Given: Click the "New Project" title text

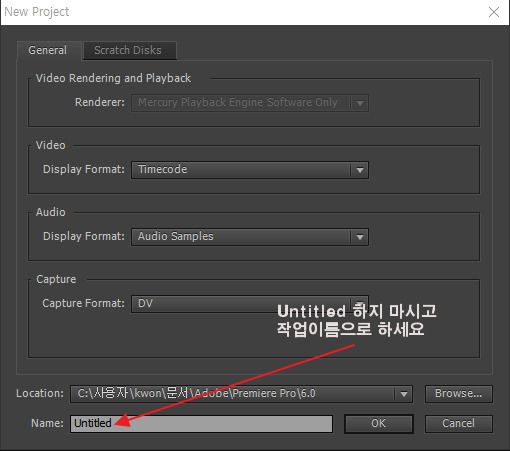Looking at the screenshot, I should (37, 12).
